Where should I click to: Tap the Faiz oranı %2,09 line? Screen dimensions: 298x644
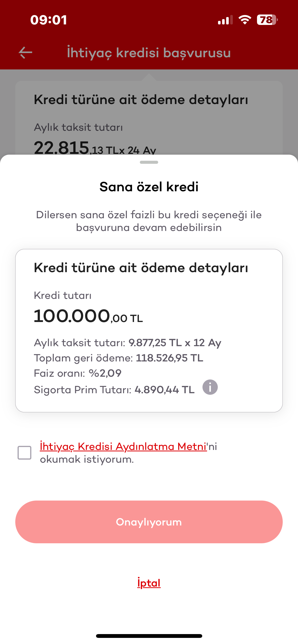[x=78, y=373]
